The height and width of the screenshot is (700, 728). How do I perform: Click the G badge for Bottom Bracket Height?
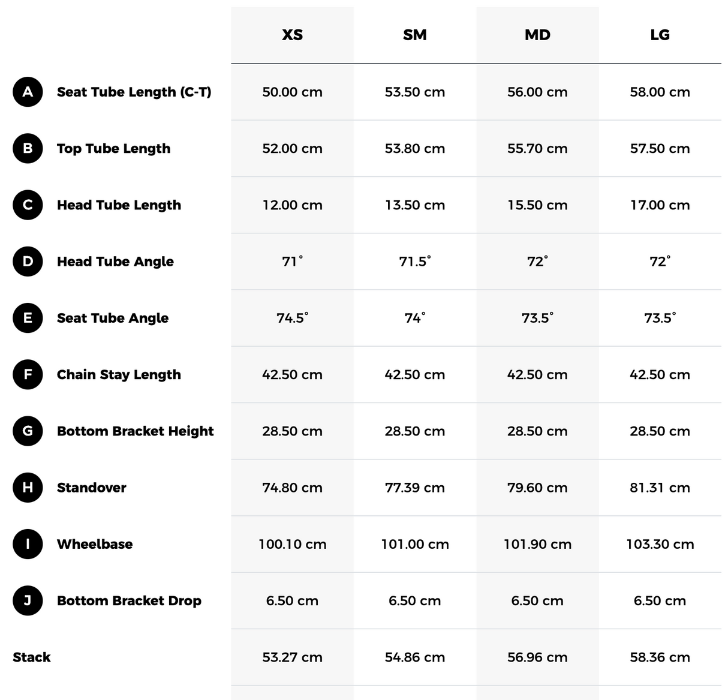(28, 431)
